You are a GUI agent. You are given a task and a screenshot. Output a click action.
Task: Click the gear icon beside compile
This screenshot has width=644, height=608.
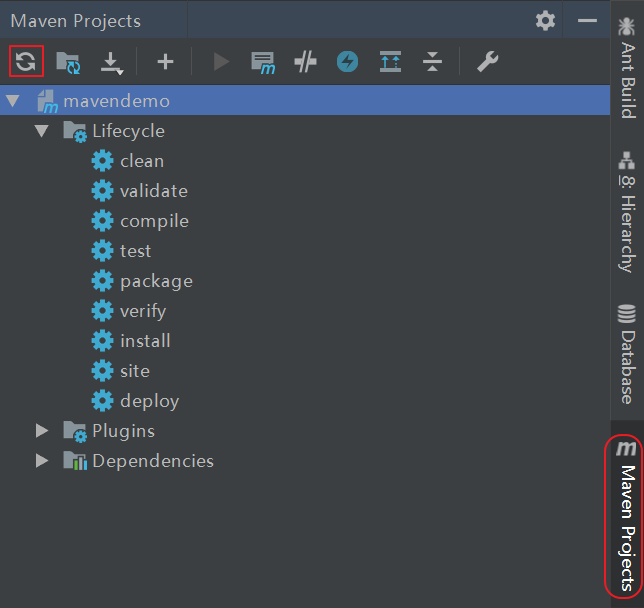pos(102,221)
